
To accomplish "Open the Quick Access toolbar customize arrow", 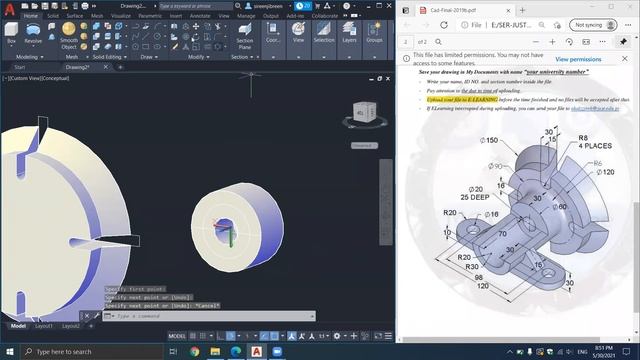I will [95, 6].
